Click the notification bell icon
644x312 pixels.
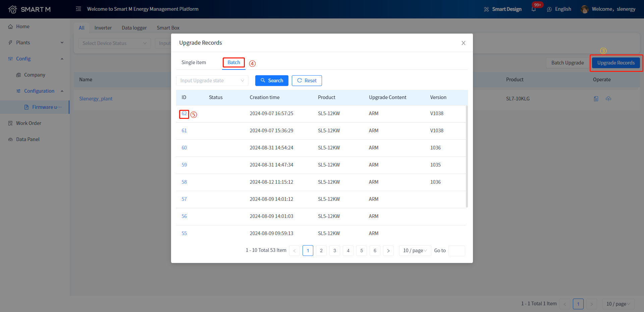[534, 9]
